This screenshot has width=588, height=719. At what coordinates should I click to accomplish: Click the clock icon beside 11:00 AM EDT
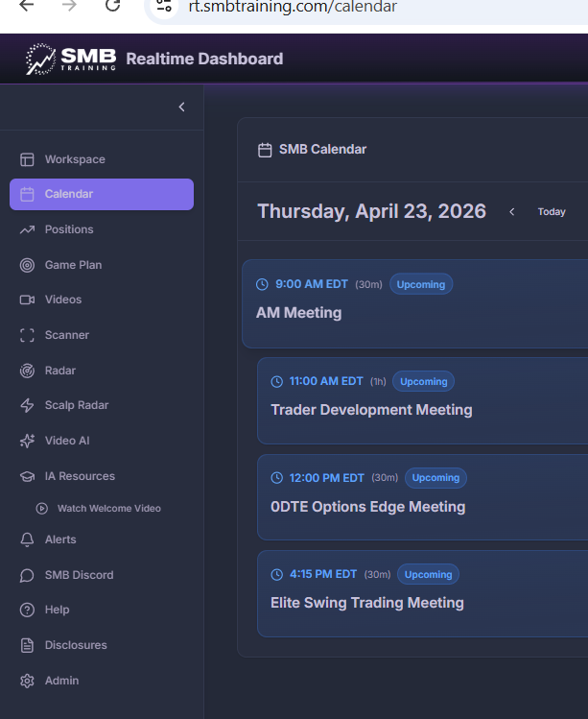(277, 381)
